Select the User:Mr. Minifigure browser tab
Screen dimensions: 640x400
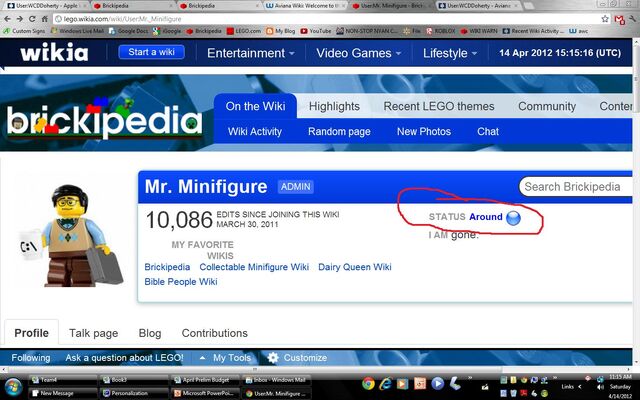point(391,6)
